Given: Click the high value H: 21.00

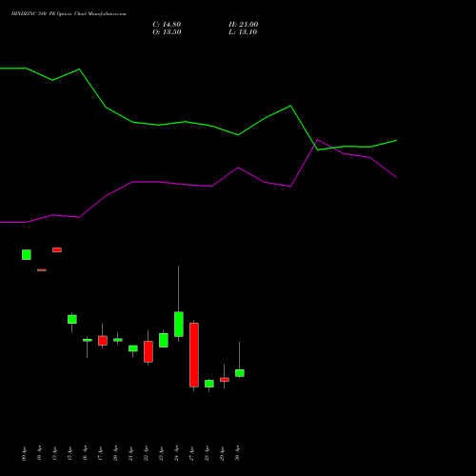Looking at the screenshot, I should (243, 25).
